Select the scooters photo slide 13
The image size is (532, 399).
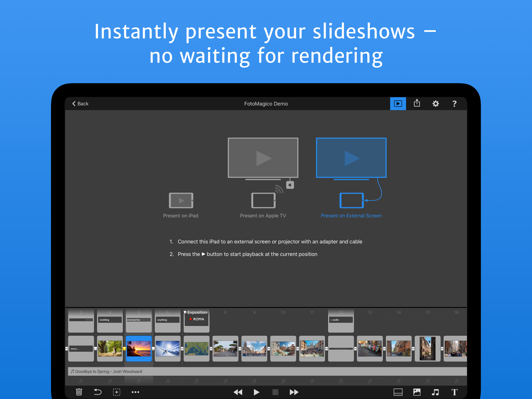click(x=370, y=349)
